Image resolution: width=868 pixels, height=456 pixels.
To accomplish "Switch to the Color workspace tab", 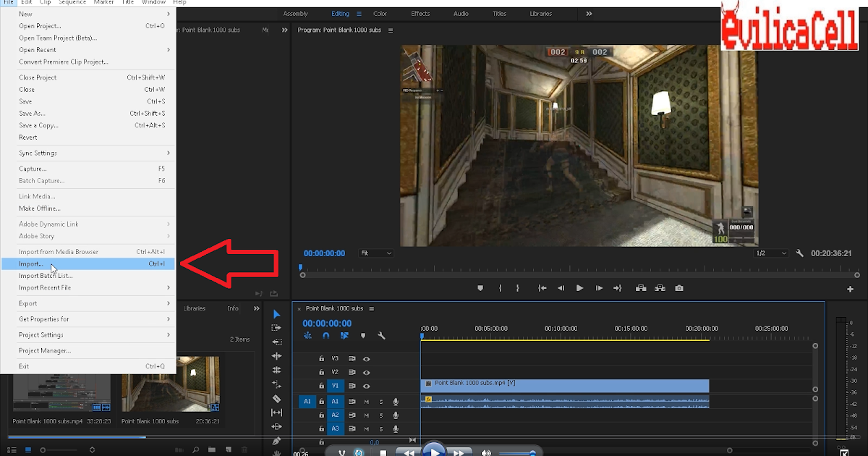I will [x=380, y=14].
